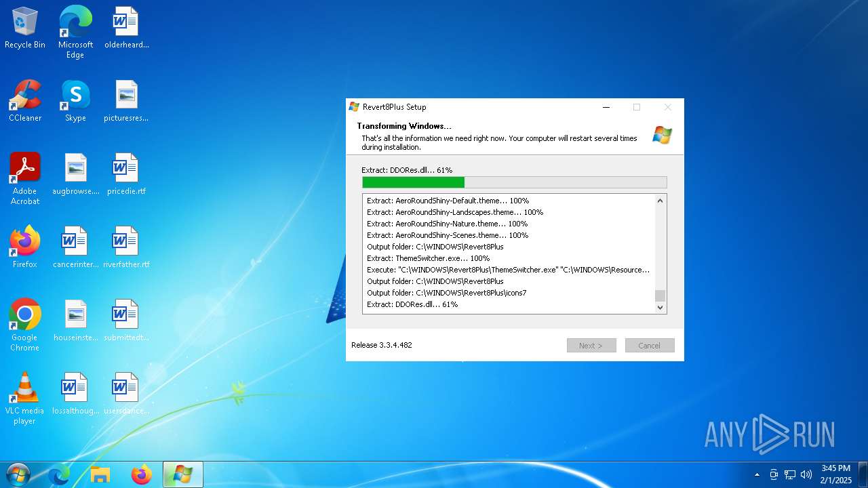The image size is (868, 488).
Task: Select the Google Chrome desktop shortcut
Action: point(25,325)
